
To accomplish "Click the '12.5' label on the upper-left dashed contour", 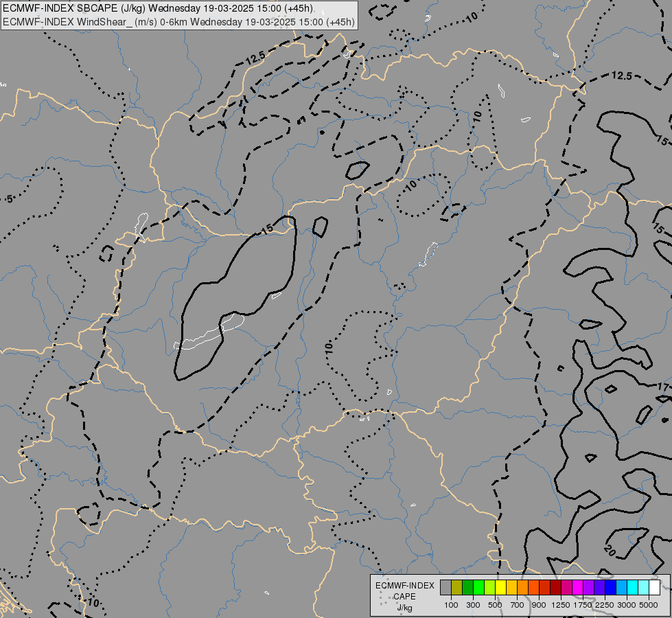I will [x=255, y=58].
